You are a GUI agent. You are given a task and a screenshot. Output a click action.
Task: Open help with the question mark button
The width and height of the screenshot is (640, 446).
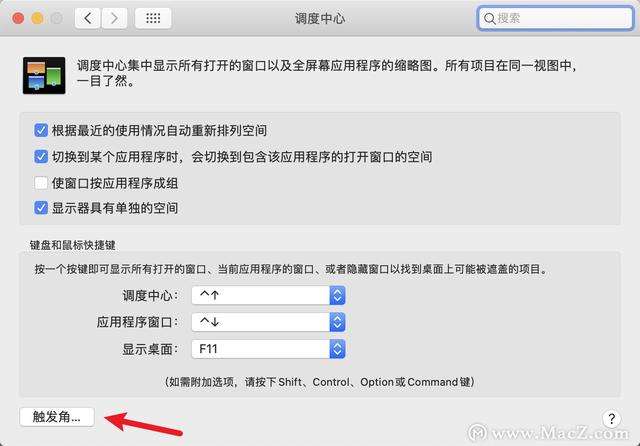[611, 418]
